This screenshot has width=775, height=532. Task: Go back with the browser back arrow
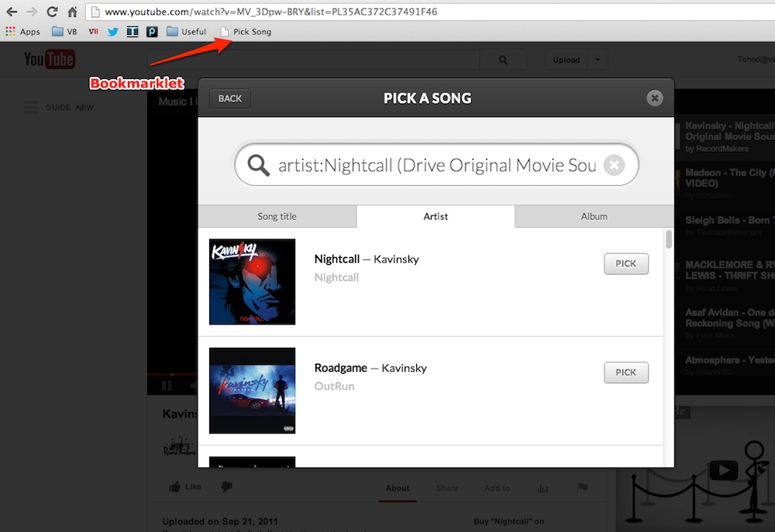(x=12, y=12)
